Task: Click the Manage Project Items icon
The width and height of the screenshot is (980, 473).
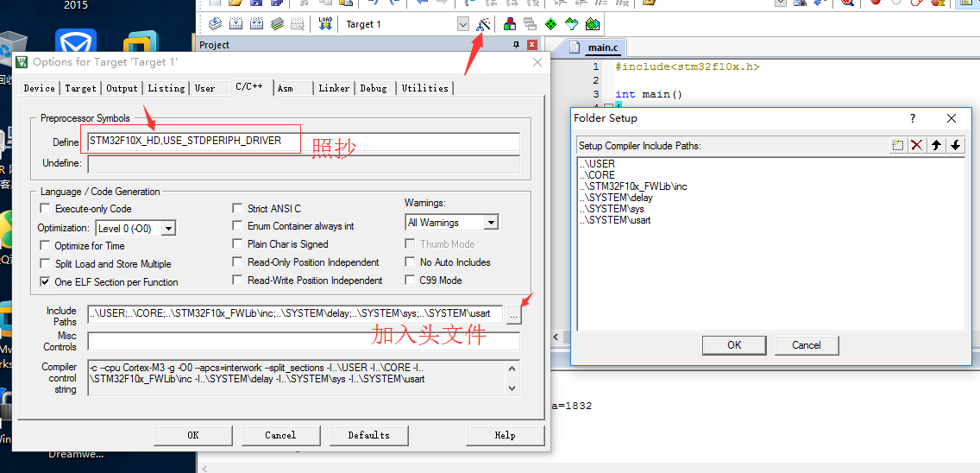Action: pos(509,24)
